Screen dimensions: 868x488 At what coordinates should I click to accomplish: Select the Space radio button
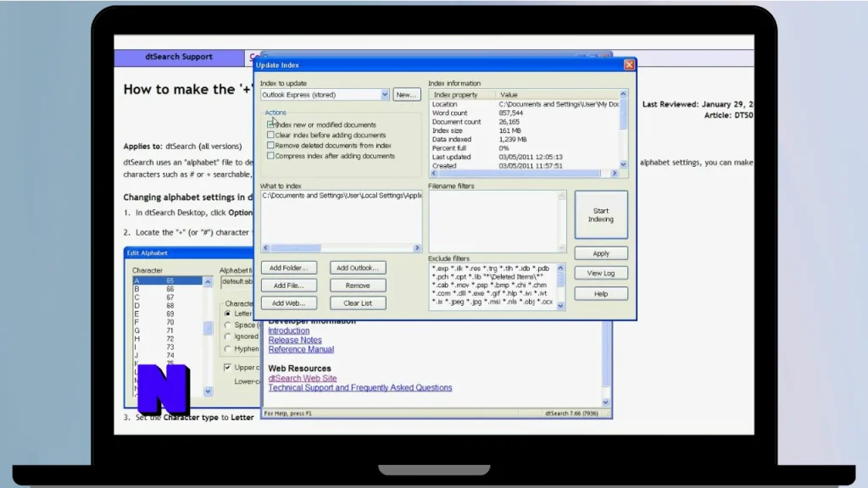click(227, 325)
